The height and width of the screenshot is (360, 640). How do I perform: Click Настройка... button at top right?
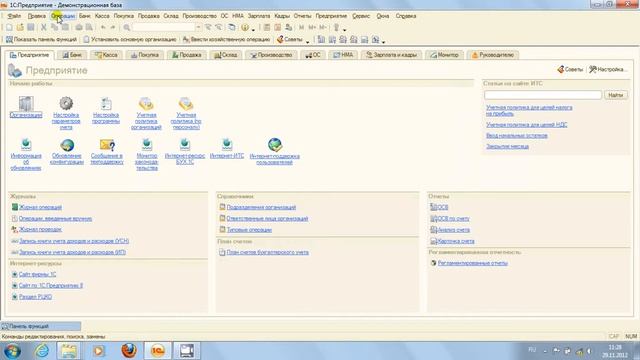608,69
